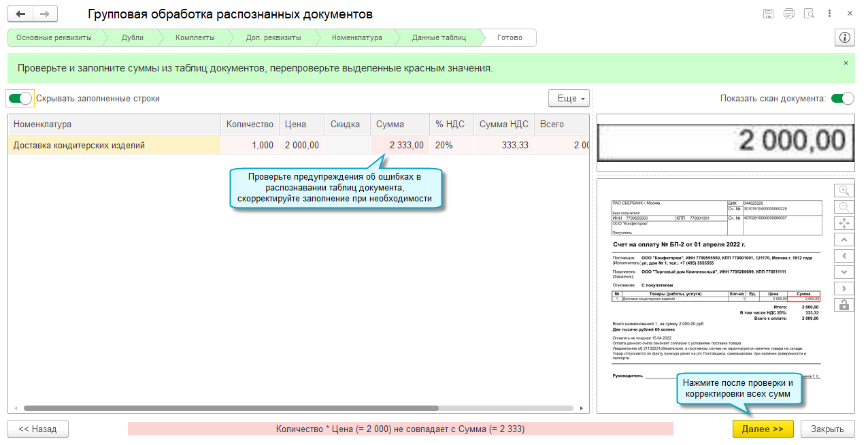Click the red mismatch warning message bar
This screenshot has height=445, width=868.
tap(400, 429)
